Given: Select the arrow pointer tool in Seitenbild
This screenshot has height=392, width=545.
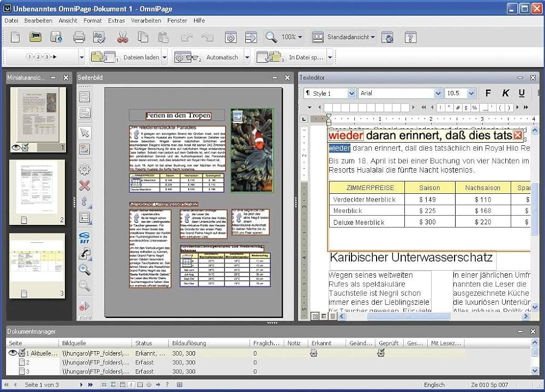Looking at the screenshot, I should (84, 133).
